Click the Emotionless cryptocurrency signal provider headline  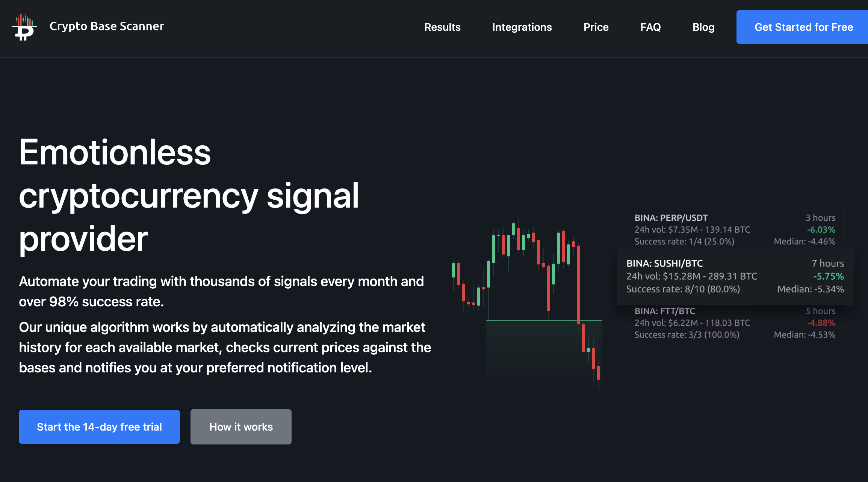(189, 195)
